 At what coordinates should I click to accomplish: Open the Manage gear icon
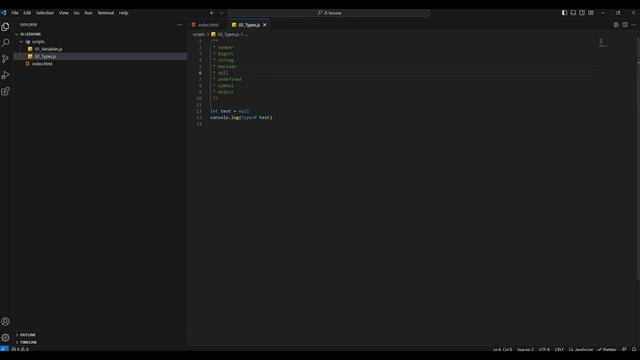click(x=5, y=338)
